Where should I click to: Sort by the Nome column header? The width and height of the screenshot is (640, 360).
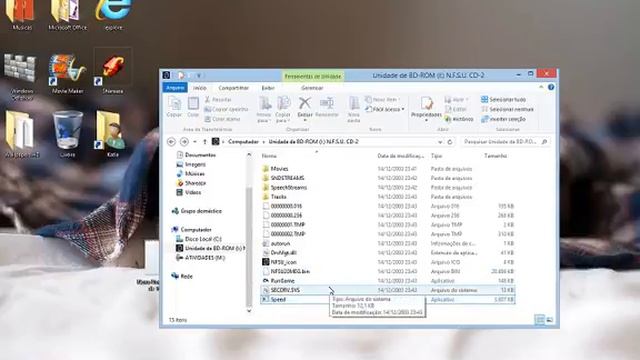coord(269,156)
